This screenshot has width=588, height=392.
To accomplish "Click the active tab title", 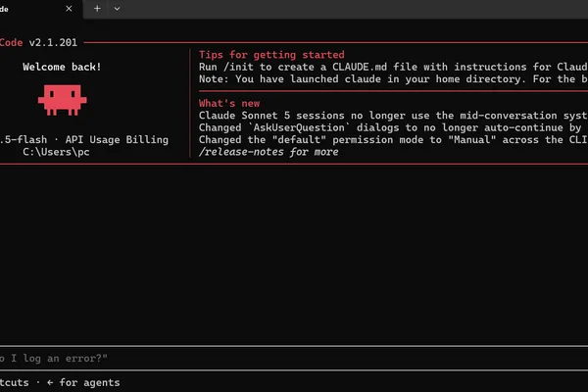I will 4,9.
